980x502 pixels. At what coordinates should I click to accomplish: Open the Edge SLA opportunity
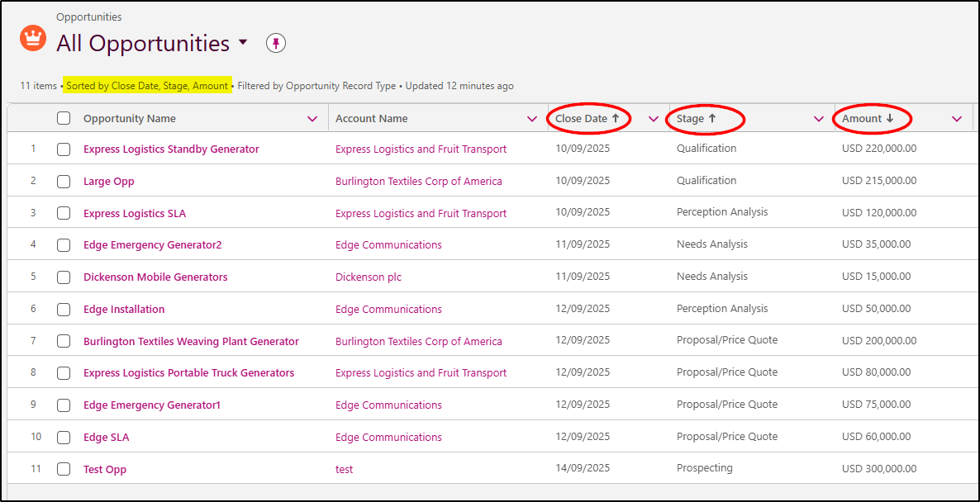[106, 438]
